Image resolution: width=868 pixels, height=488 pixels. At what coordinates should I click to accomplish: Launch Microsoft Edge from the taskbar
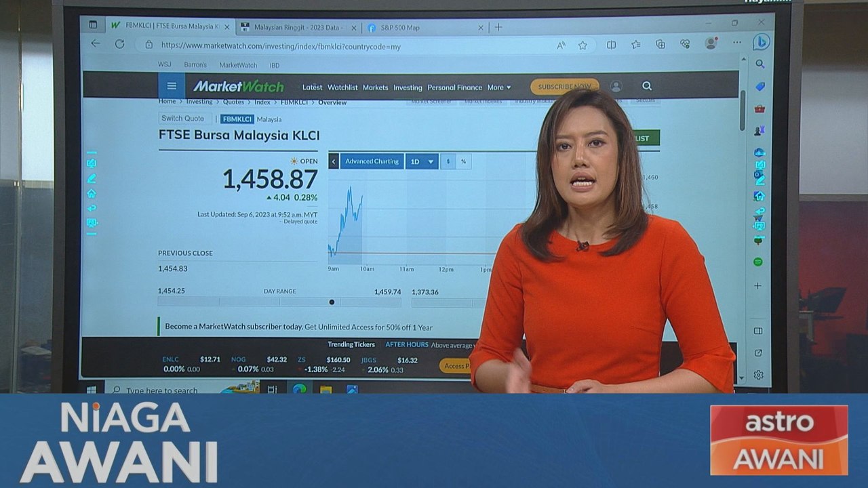click(x=299, y=389)
